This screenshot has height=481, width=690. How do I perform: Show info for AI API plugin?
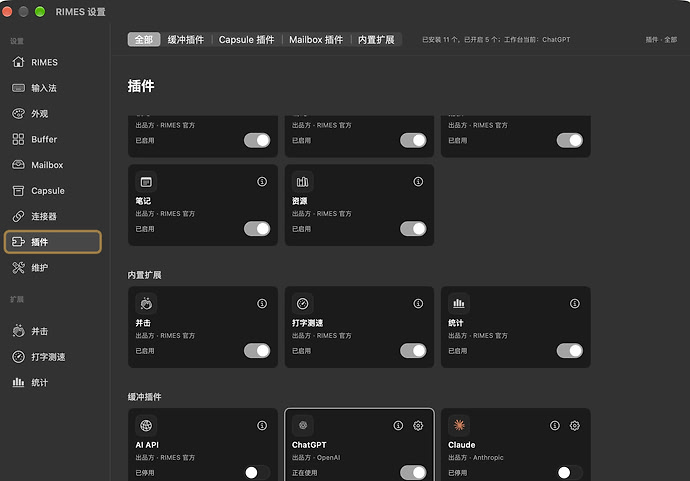pyautogui.click(x=262, y=426)
